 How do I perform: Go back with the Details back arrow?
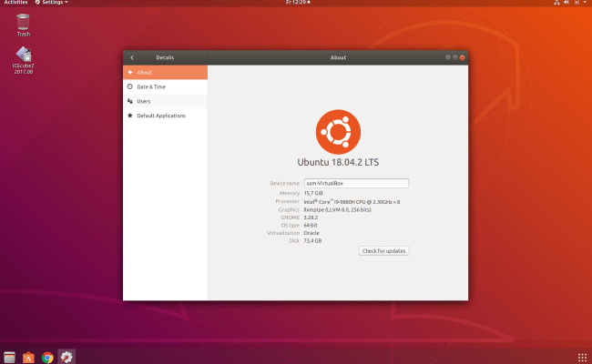132,57
